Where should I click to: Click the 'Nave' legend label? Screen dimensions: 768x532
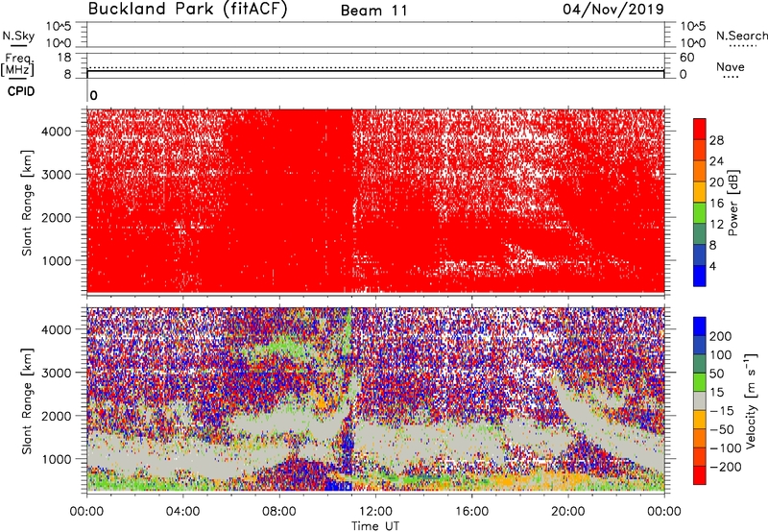coord(731,67)
